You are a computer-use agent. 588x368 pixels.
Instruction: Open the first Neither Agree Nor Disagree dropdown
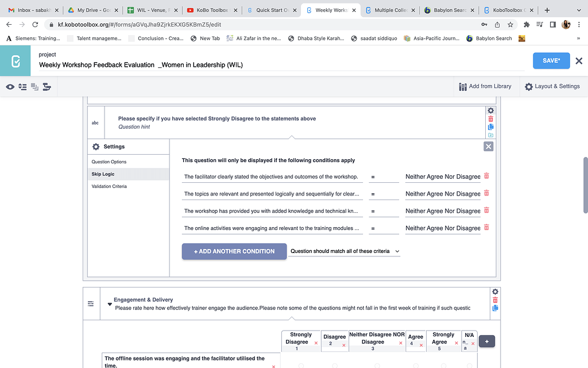(442, 177)
